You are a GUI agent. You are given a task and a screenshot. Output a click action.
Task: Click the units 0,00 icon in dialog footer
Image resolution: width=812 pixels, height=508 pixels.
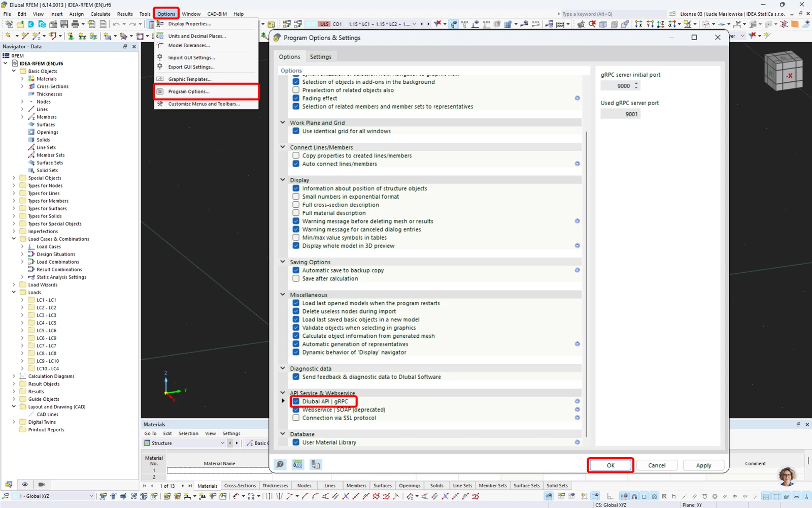297,465
